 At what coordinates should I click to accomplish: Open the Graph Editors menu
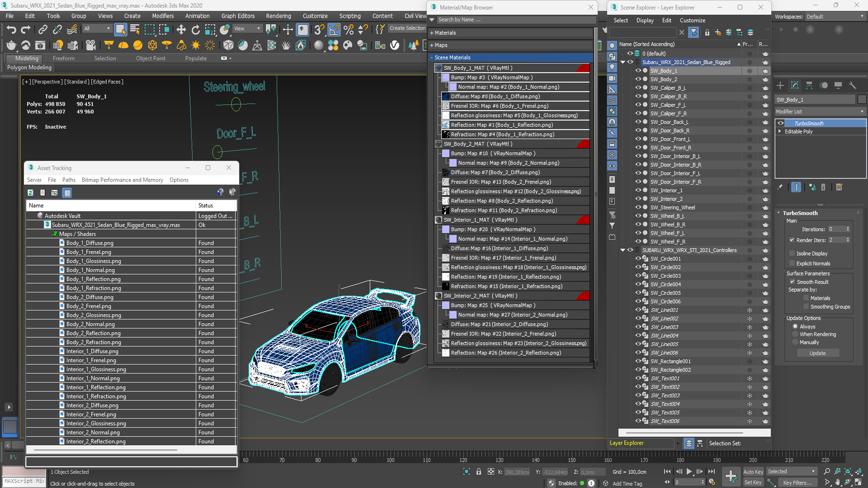[x=238, y=16]
